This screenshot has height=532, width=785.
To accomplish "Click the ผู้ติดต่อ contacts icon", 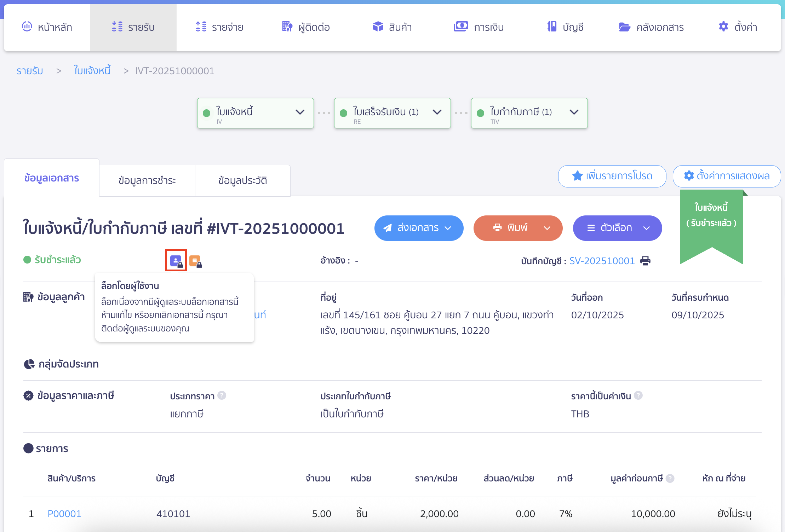I will (x=287, y=27).
